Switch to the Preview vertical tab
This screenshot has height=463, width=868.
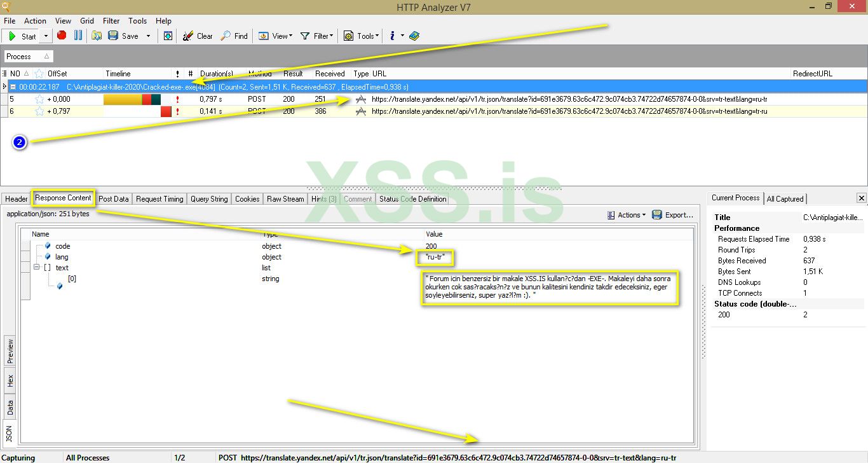pyautogui.click(x=10, y=351)
